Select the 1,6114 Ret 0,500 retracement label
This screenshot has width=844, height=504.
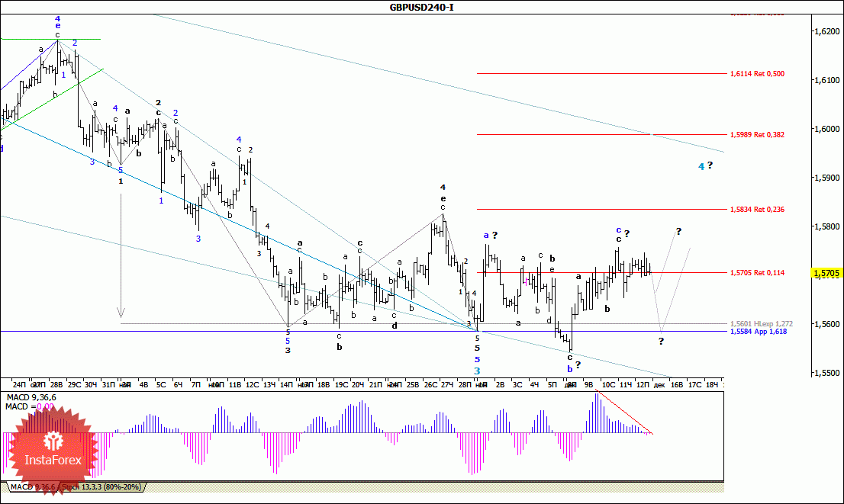[x=757, y=74]
